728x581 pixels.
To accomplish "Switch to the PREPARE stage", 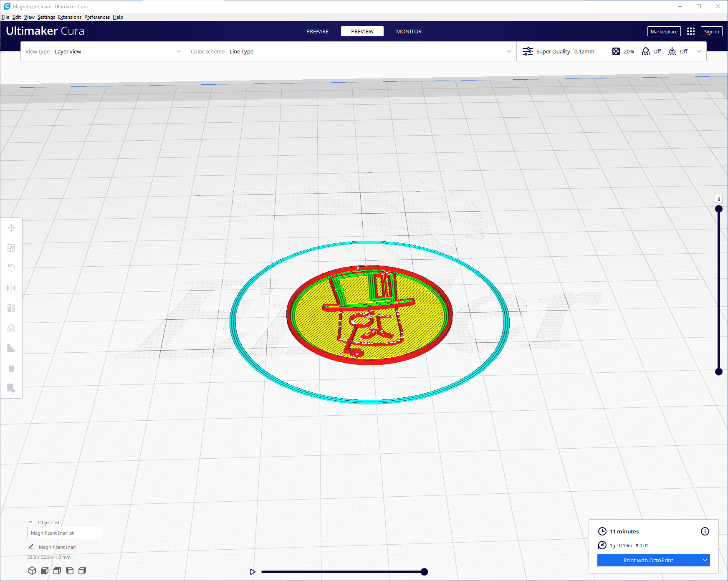I will 317,32.
